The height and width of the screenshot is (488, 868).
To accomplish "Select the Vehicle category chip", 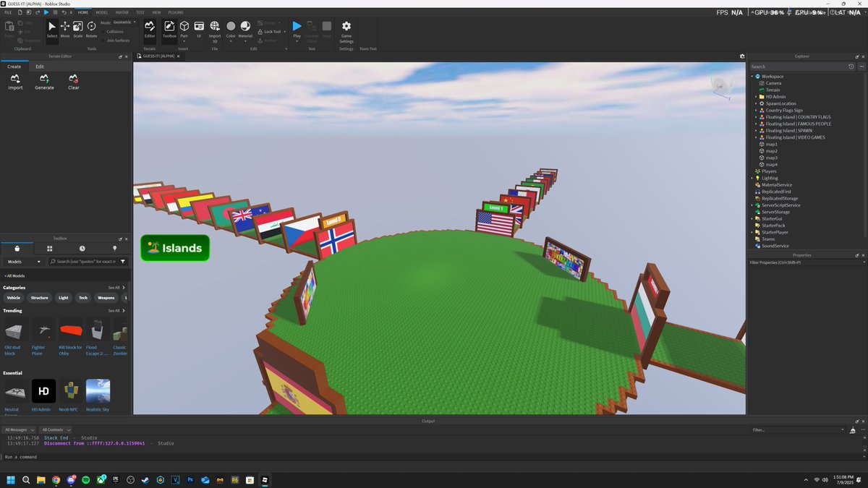I will [x=14, y=298].
